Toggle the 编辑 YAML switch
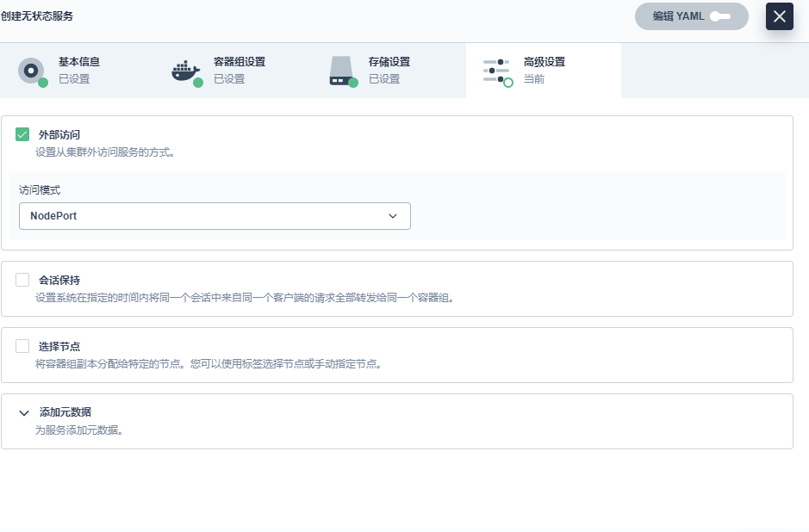809x532 pixels. point(719,16)
